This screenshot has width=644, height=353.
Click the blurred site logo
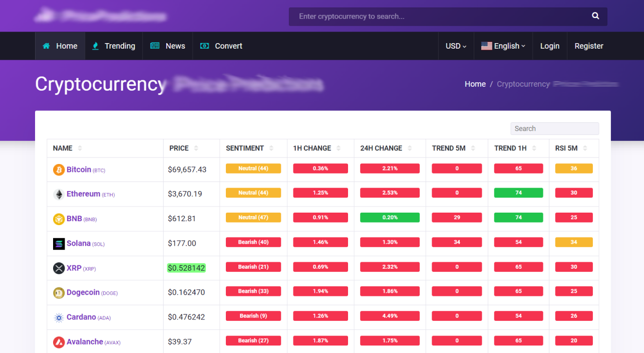pyautogui.click(x=101, y=16)
